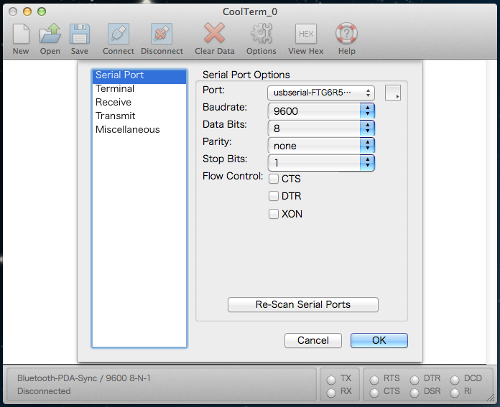Image resolution: width=500 pixels, height=407 pixels.
Task: Open Help lifebuoy icon
Action: pyautogui.click(x=346, y=33)
